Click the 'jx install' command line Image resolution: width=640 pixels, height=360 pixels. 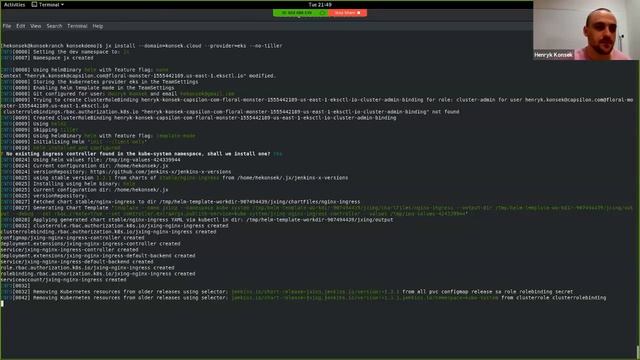142,46
